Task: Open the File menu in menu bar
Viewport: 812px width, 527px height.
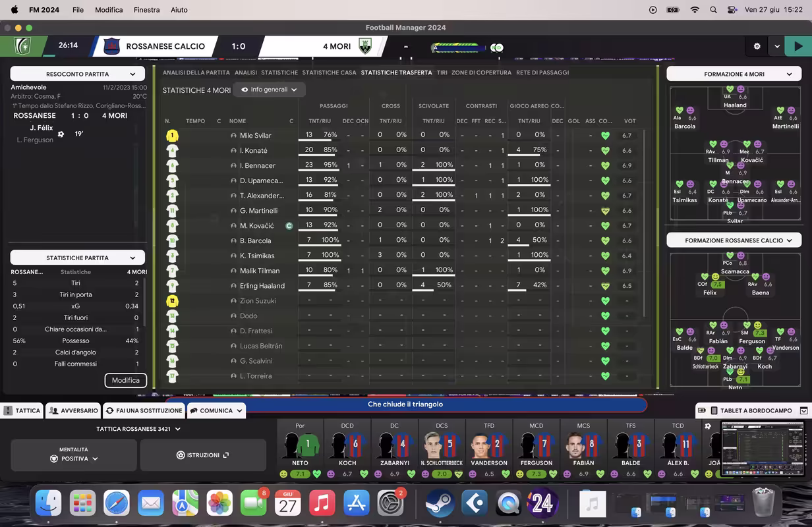Action: tap(78, 10)
